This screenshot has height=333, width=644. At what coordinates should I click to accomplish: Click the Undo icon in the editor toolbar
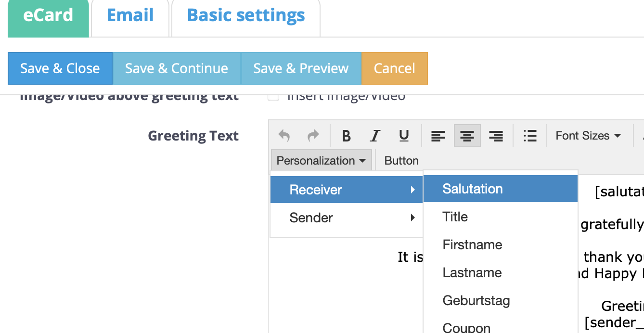[x=283, y=136]
